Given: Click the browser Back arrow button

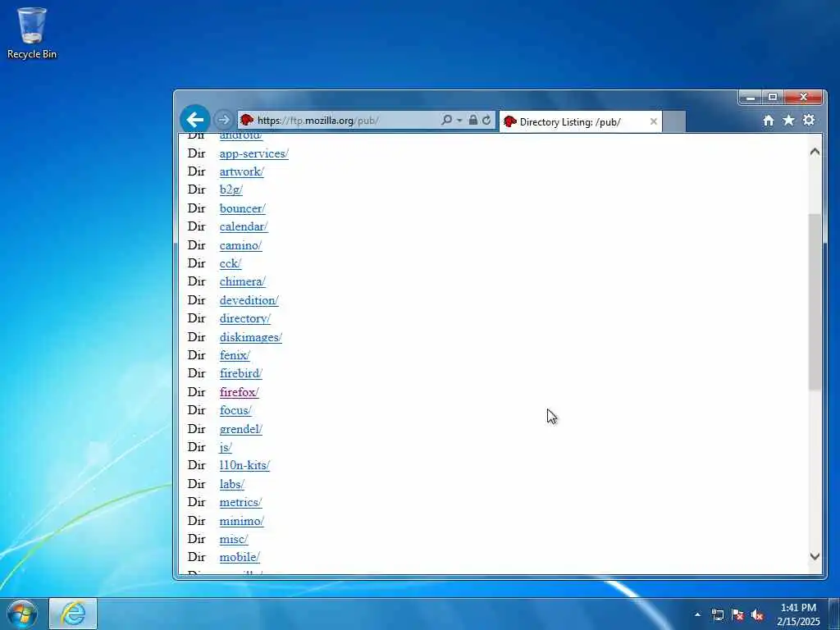Looking at the screenshot, I should point(195,120).
